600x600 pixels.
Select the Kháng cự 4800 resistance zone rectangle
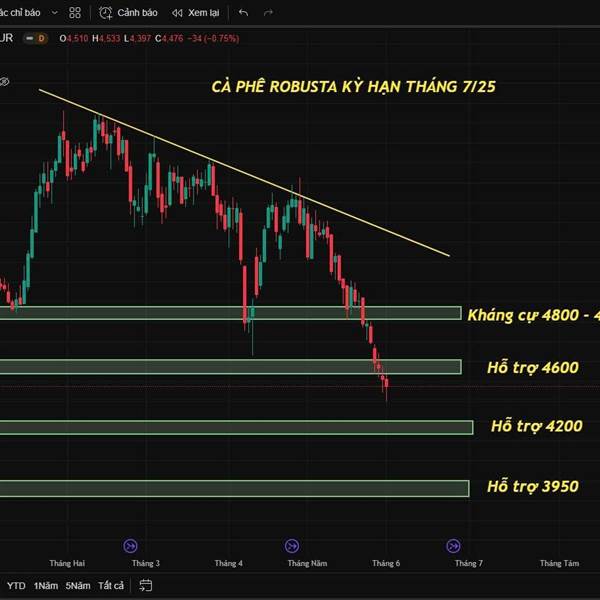point(231,313)
